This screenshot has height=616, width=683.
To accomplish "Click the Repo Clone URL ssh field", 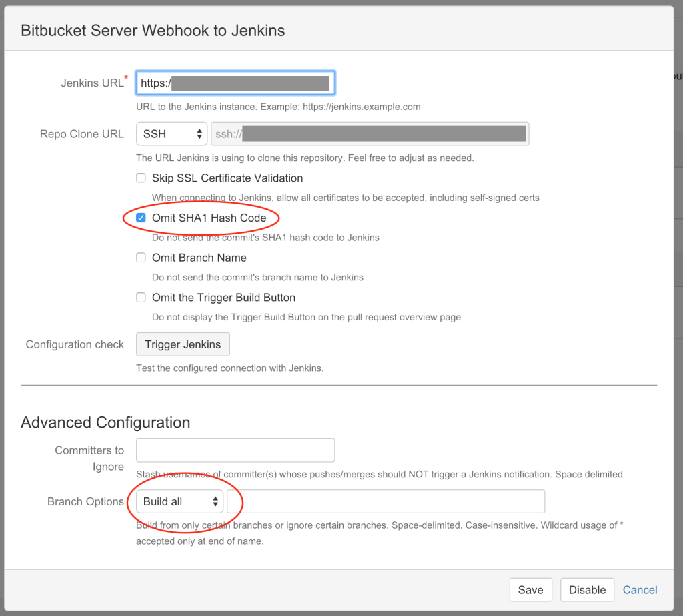I will click(370, 134).
